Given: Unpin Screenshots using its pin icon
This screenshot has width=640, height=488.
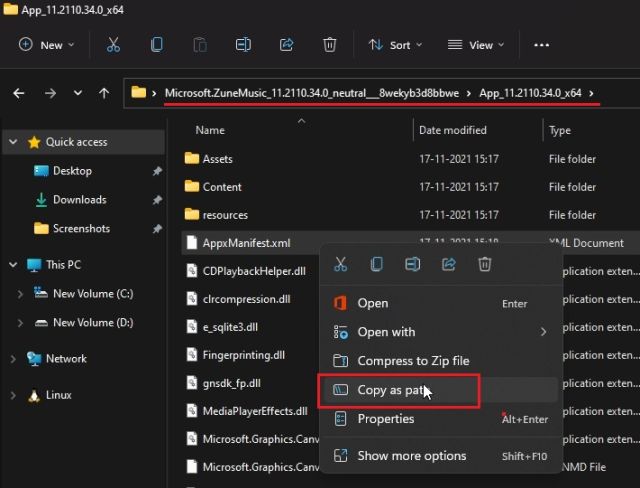Looking at the screenshot, I should (157, 228).
